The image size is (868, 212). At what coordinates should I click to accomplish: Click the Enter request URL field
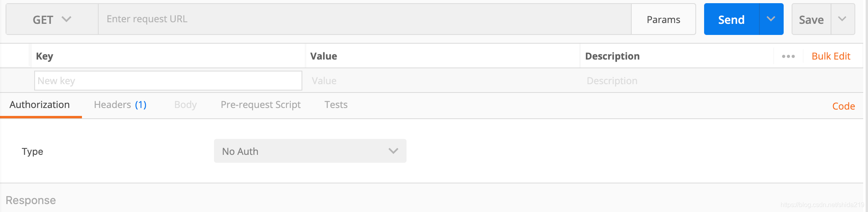[x=365, y=19]
